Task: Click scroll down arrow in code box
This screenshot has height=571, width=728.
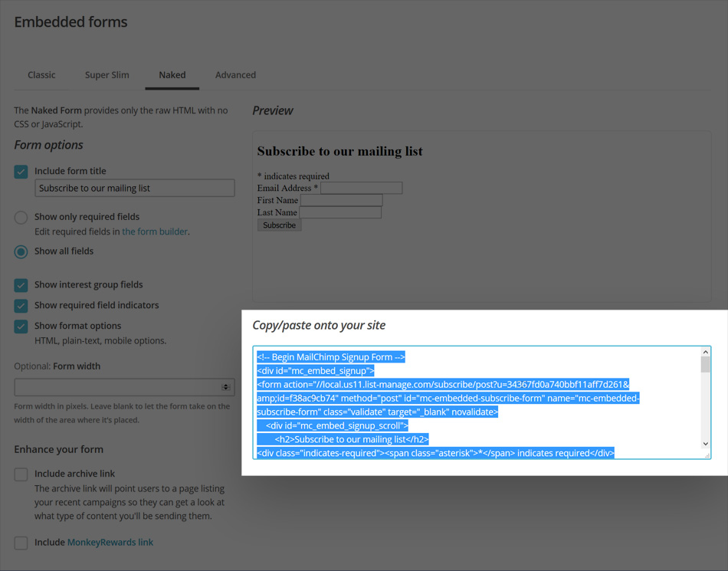Action: pyautogui.click(x=705, y=444)
